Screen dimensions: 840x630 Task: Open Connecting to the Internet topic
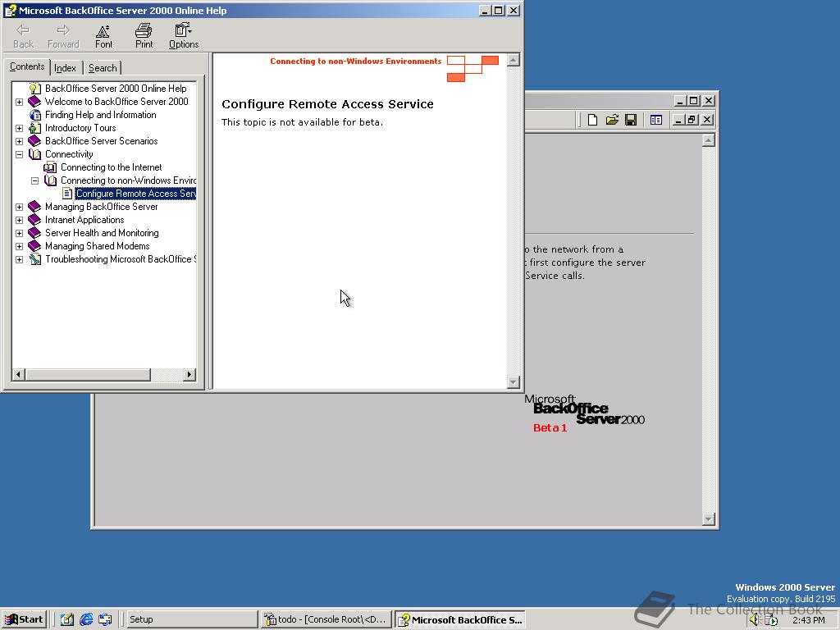112,167
